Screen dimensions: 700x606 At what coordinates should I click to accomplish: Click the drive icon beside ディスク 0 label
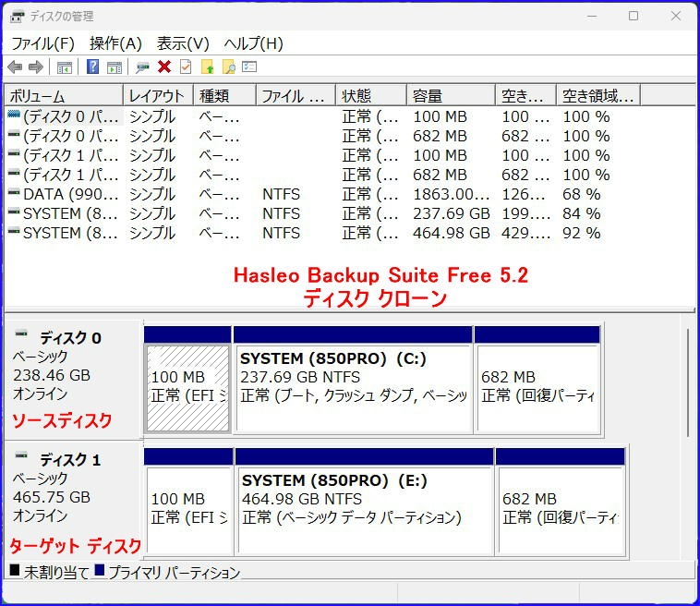pyautogui.click(x=21, y=333)
